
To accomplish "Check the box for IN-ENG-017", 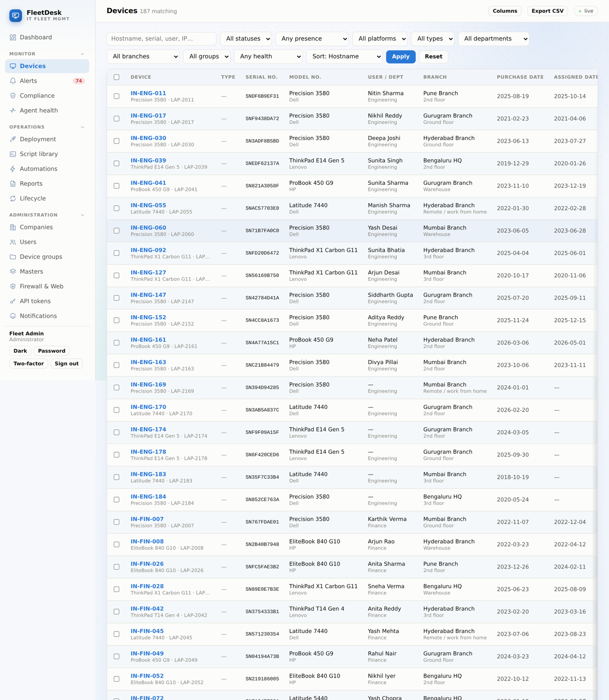I will point(117,119).
